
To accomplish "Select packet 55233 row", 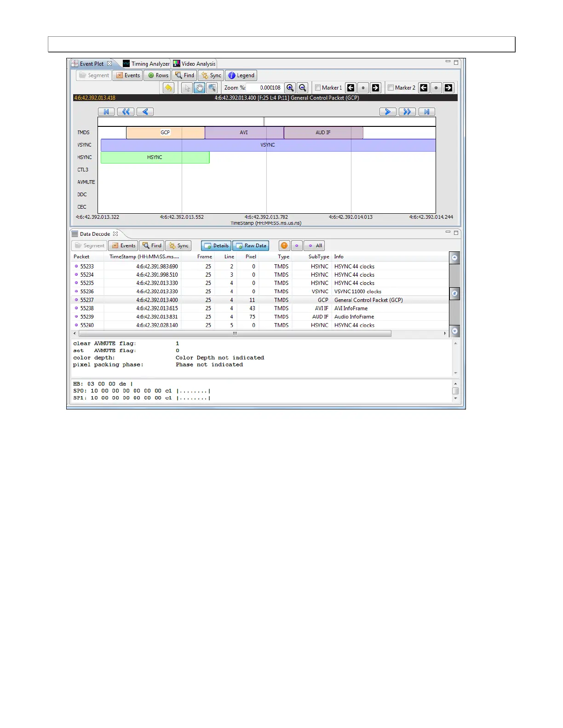I will click(x=260, y=267).
